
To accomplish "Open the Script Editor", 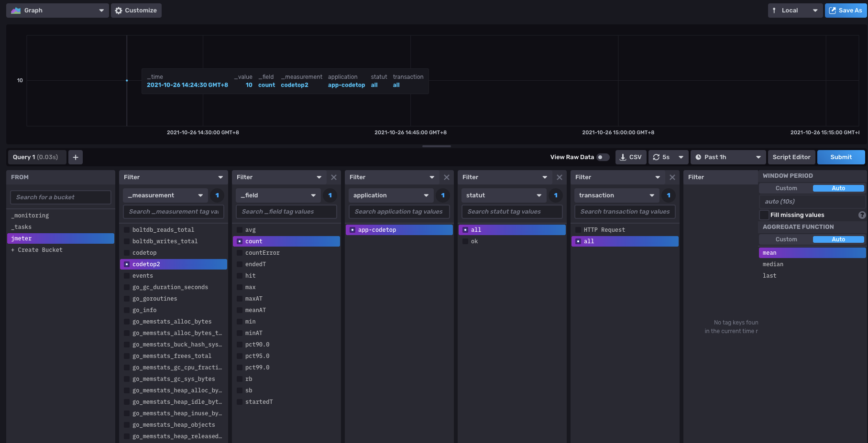I will (x=791, y=157).
